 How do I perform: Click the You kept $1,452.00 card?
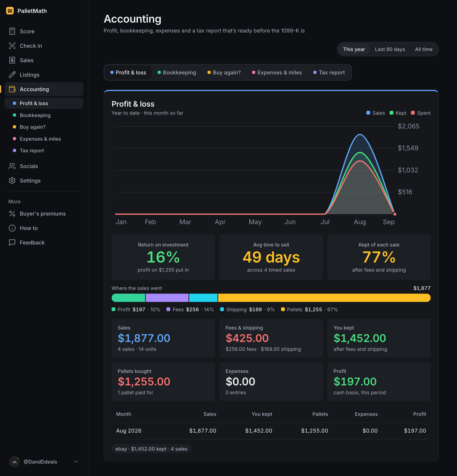coord(379,338)
